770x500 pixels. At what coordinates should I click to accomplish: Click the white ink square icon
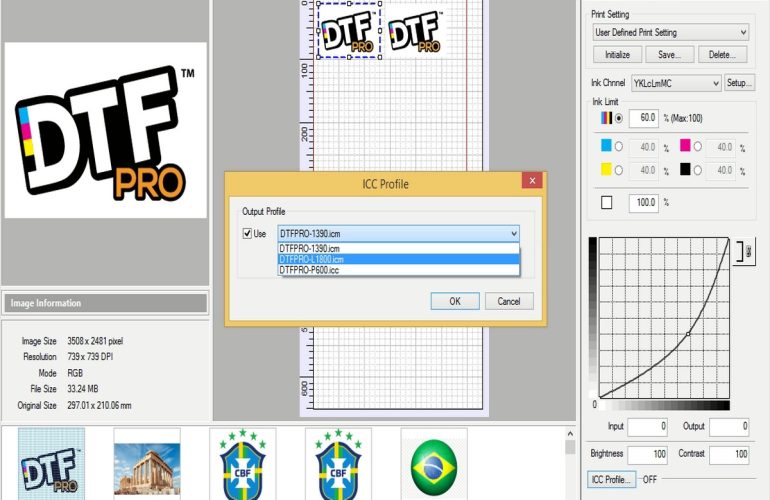606,202
